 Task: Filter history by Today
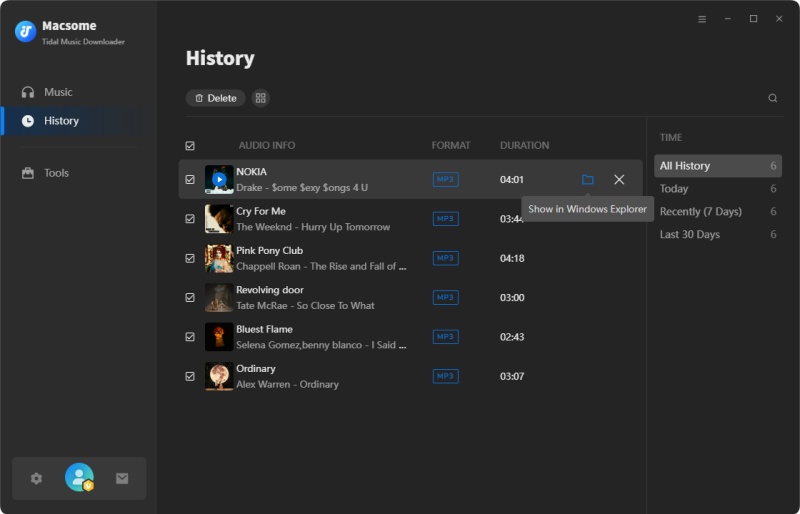click(717, 189)
